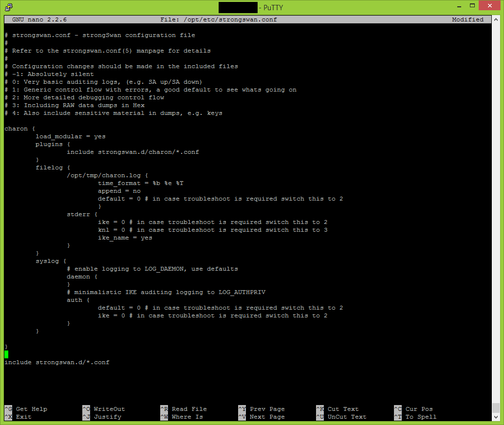This screenshot has width=504, height=425.
Task: Click the '-1: Absolutely silent' comment line
Action: click(49, 74)
